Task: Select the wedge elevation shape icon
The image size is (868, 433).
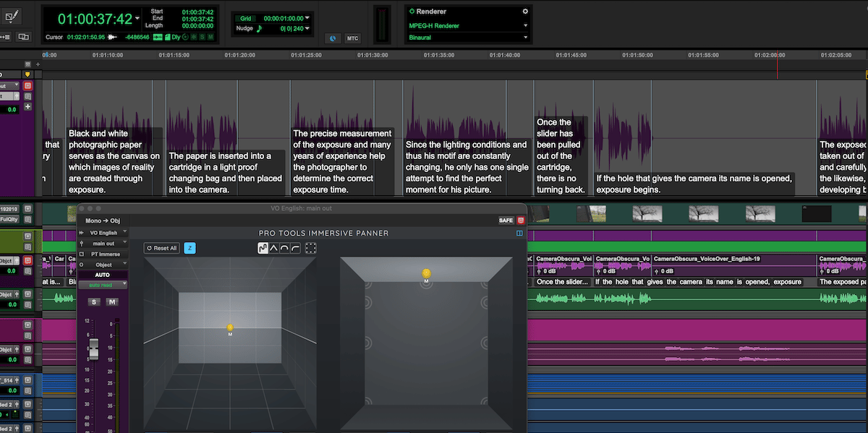Action: (x=274, y=248)
